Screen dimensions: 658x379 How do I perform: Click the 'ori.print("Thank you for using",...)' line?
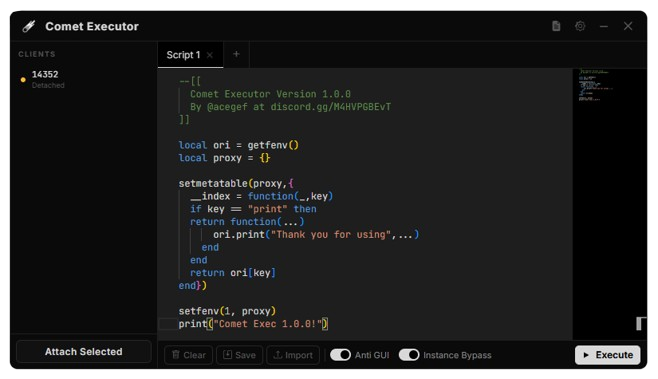click(316, 235)
